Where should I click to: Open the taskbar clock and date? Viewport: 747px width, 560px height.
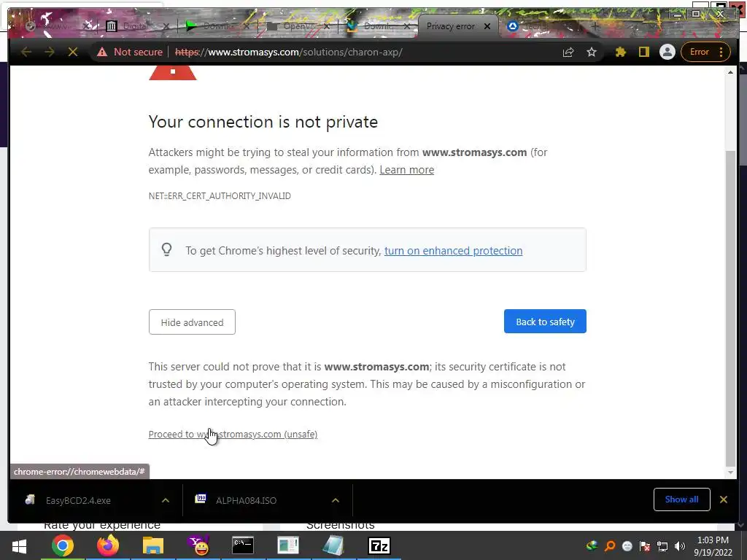(713, 546)
